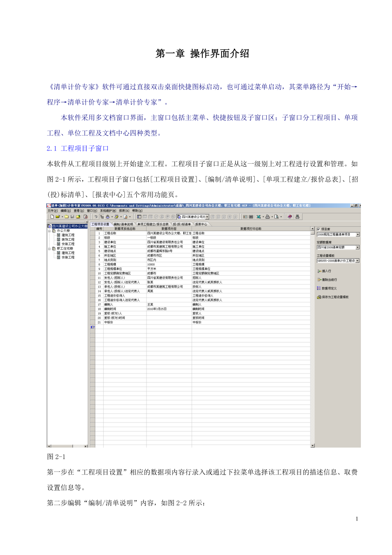Viewport: 392px width, 555px height.
Task: Switch to the 编制/清单说明 tab
Action: (x=123, y=224)
